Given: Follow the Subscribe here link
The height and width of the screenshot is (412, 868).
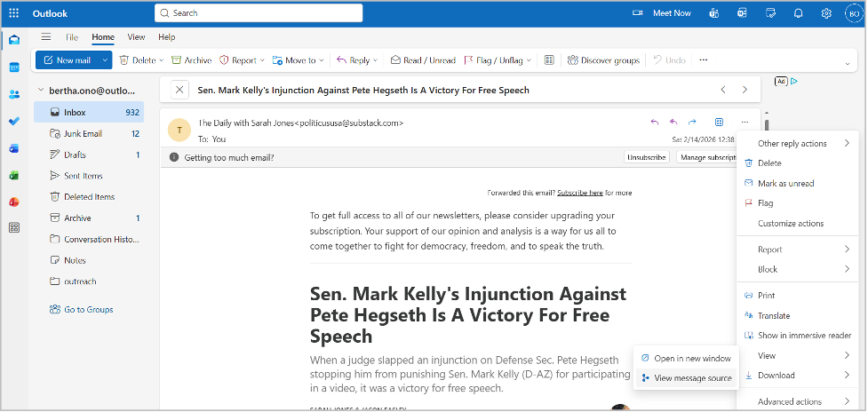Looking at the screenshot, I should coord(580,193).
